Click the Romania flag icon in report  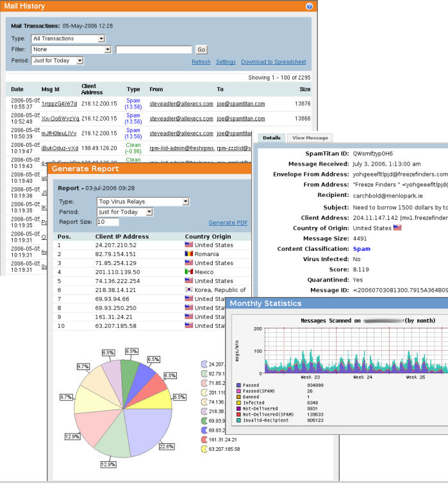tap(189, 254)
